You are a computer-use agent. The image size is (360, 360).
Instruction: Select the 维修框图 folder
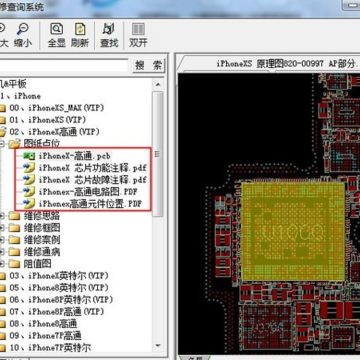tap(42, 228)
